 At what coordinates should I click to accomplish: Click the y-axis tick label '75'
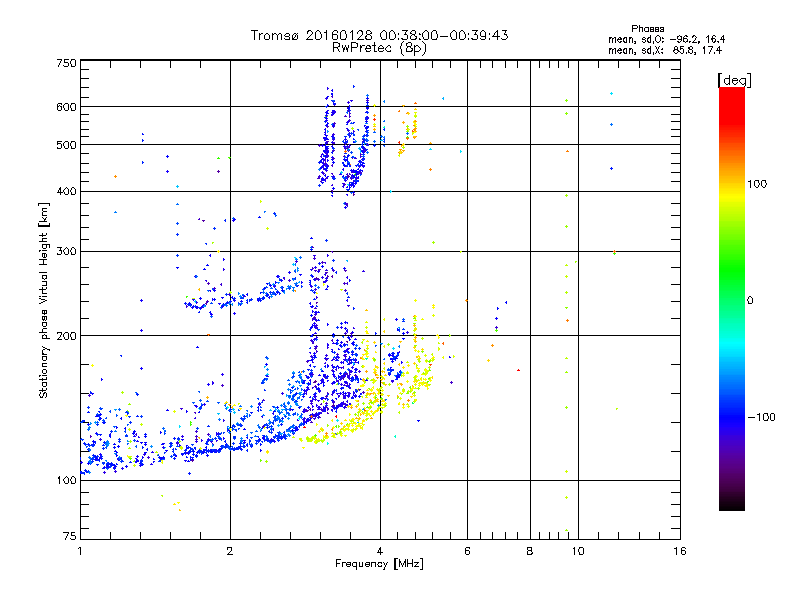(70, 536)
